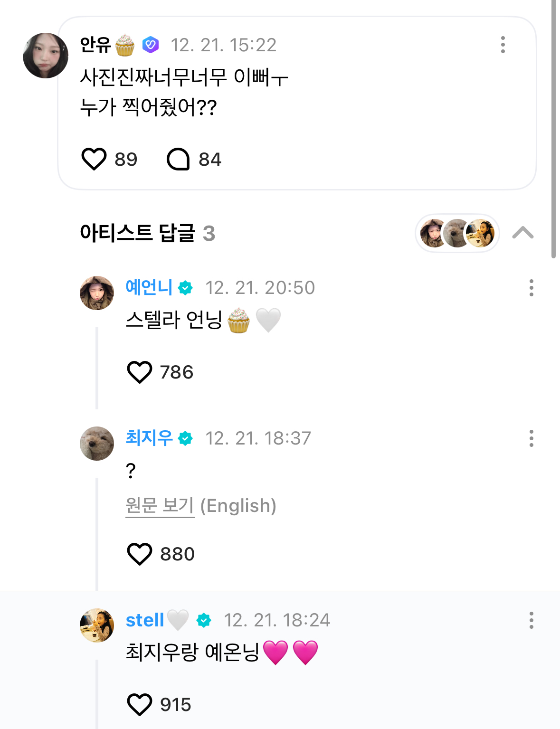Open the 예언니 profile picture
Viewport: 560px width, 729px height.
click(x=97, y=293)
